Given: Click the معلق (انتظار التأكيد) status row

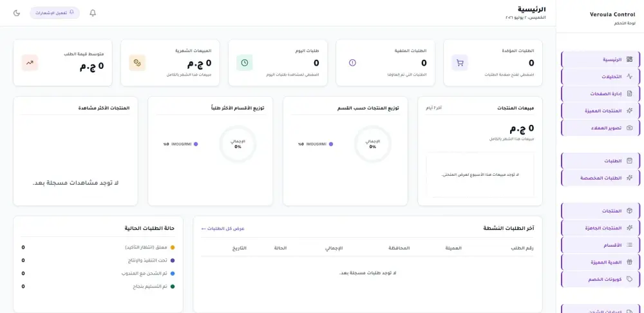Looking at the screenshot, I should 98,248.
